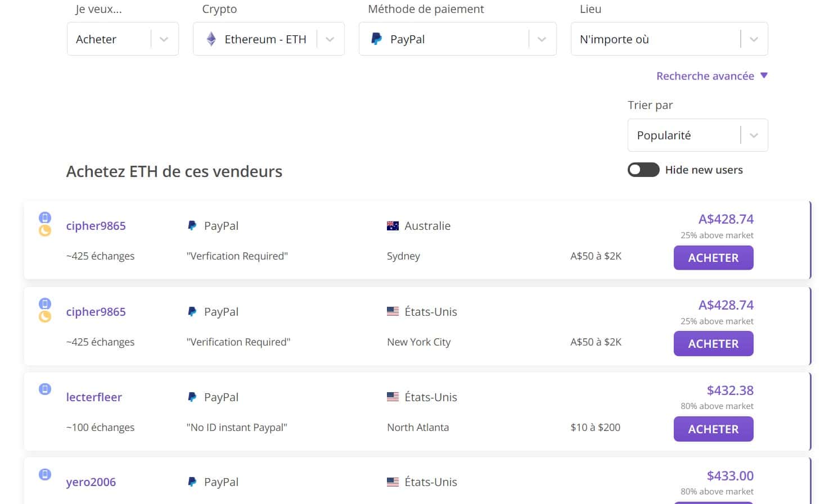The image size is (820, 504).
Task: Click the A$428.74 price on New York listing
Action: pos(726,305)
